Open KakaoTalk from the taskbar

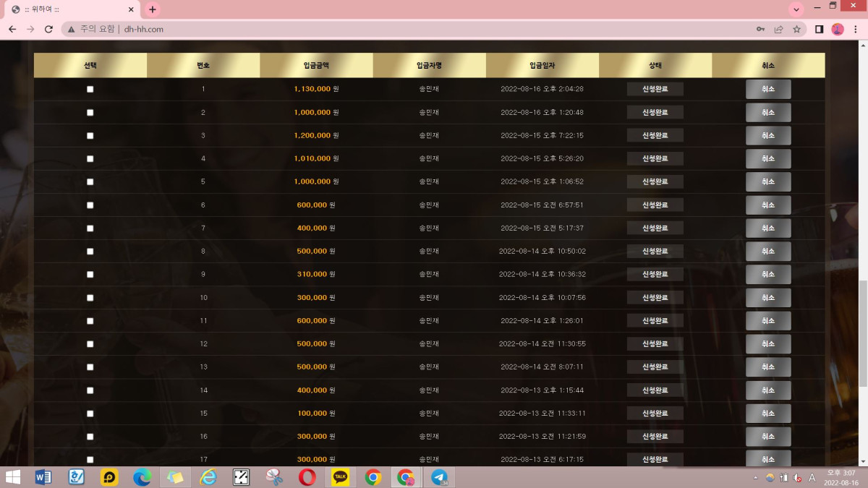tap(340, 477)
